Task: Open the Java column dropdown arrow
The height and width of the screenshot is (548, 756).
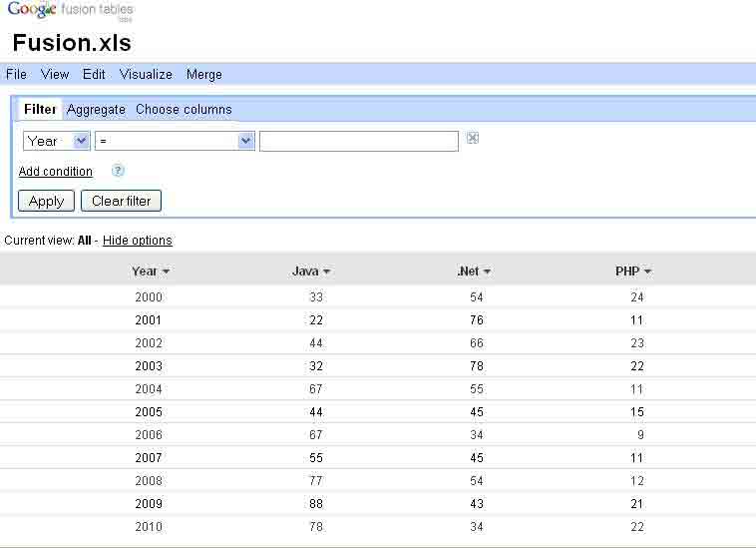Action: (x=326, y=272)
